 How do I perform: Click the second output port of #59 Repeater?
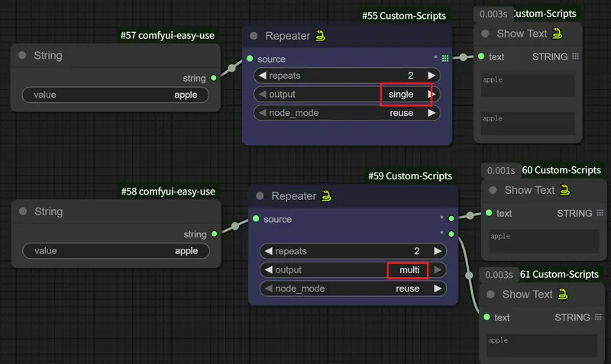pos(451,234)
